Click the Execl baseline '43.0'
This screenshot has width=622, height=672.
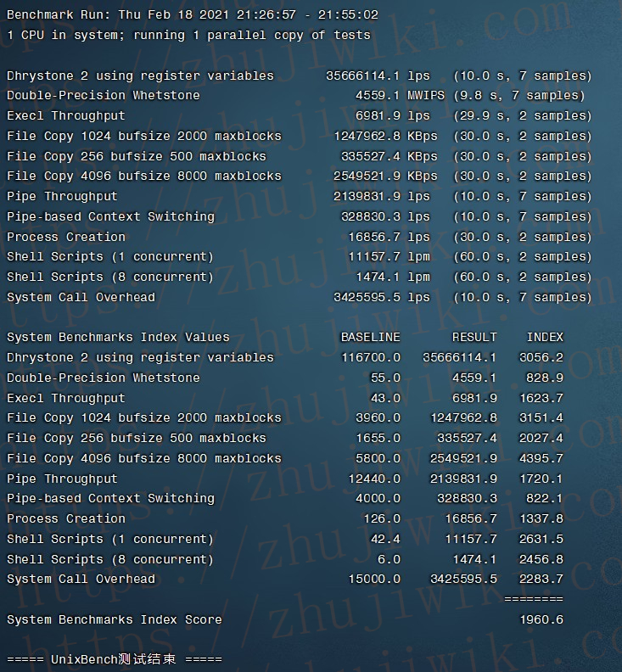(x=385, y=398)
